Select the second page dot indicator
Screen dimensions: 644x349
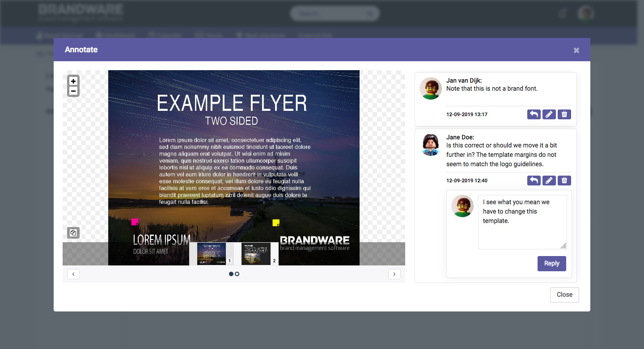pyautogui.click(x=237, y=274)
